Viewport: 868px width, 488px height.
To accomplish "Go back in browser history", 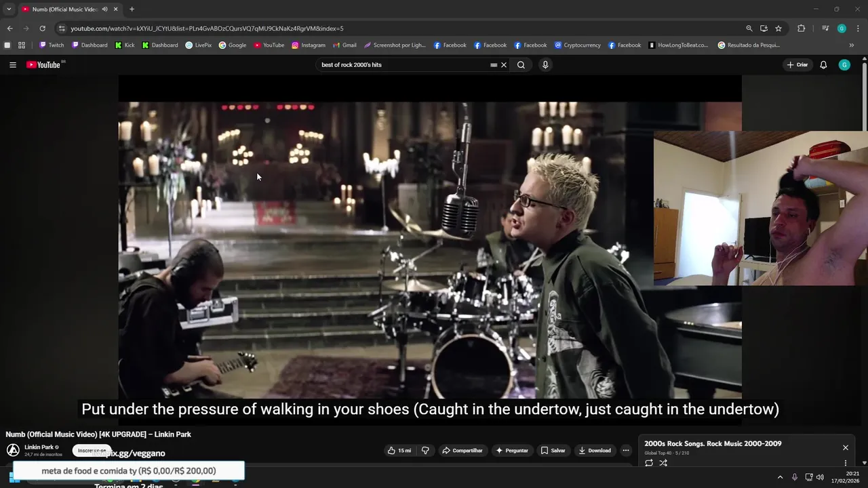I will click(x=9, y=28).
